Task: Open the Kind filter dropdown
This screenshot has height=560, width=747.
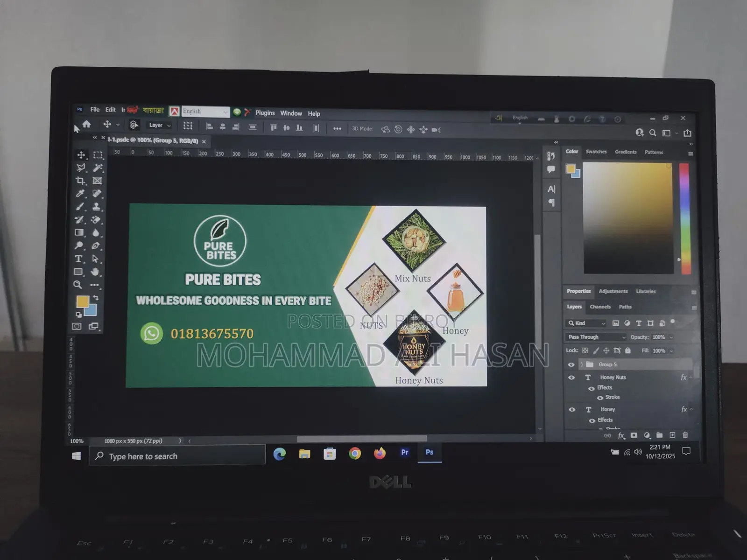Action: point(586,323)
